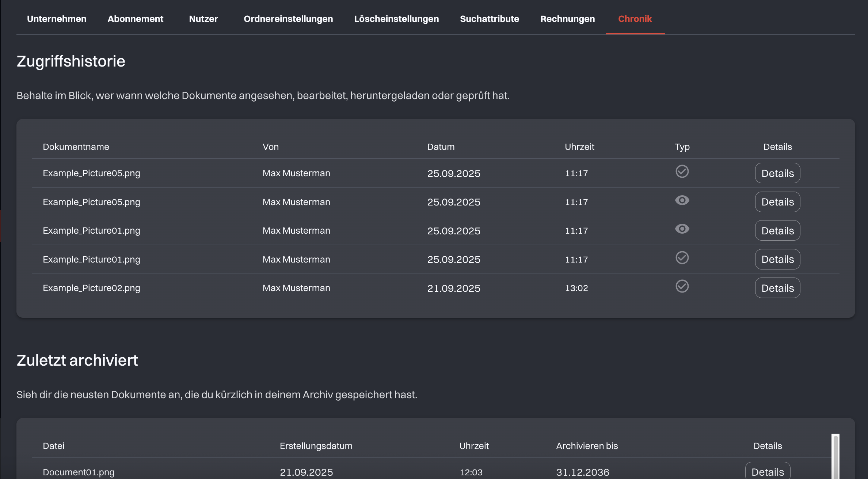Screen dimensions: 868x479
Task: Open Ordnereinstellungen tab
Action: [288, 19]
